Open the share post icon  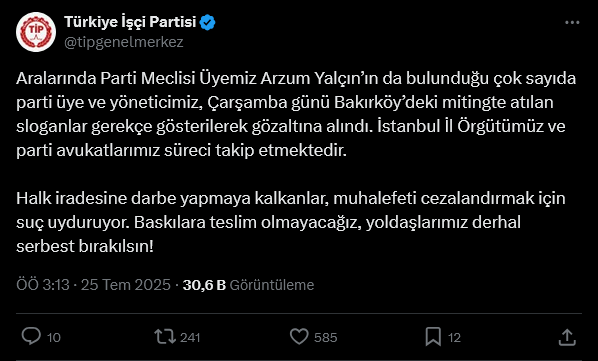(x=567, y=337)
